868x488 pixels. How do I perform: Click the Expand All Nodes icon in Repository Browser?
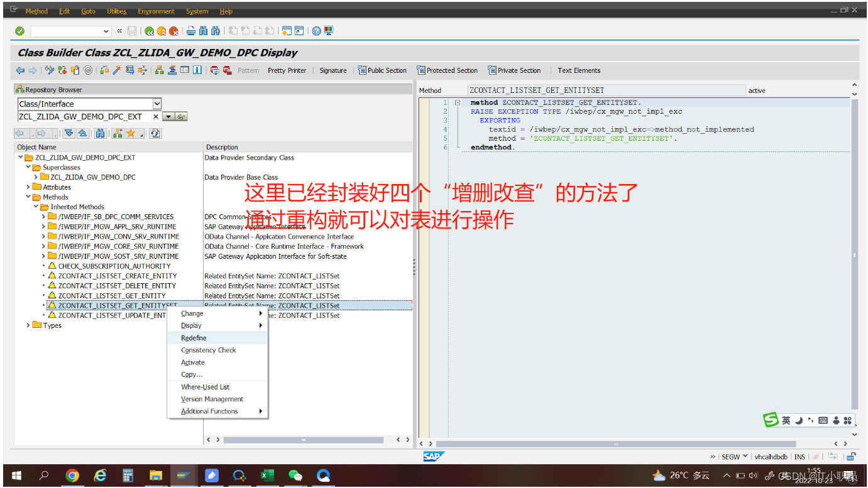[69, 133]
